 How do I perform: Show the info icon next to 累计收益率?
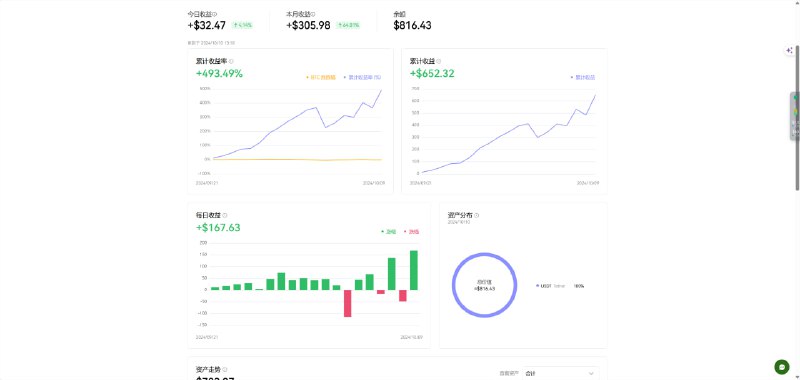[232, 61]
